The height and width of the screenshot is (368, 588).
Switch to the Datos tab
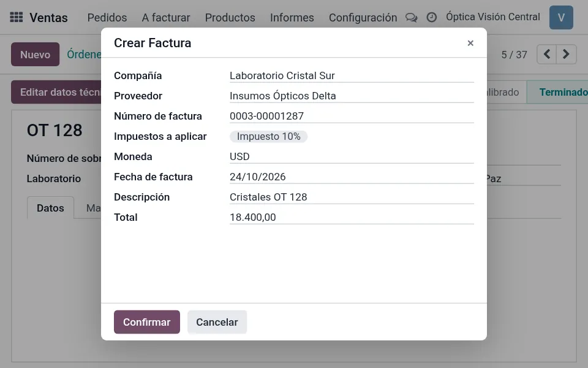(50, 208)
